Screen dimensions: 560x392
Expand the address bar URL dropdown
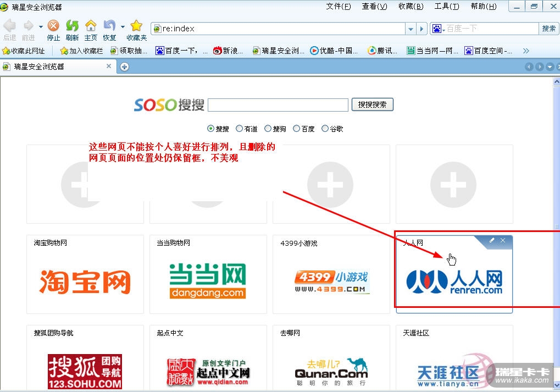[x=411, y=29]
